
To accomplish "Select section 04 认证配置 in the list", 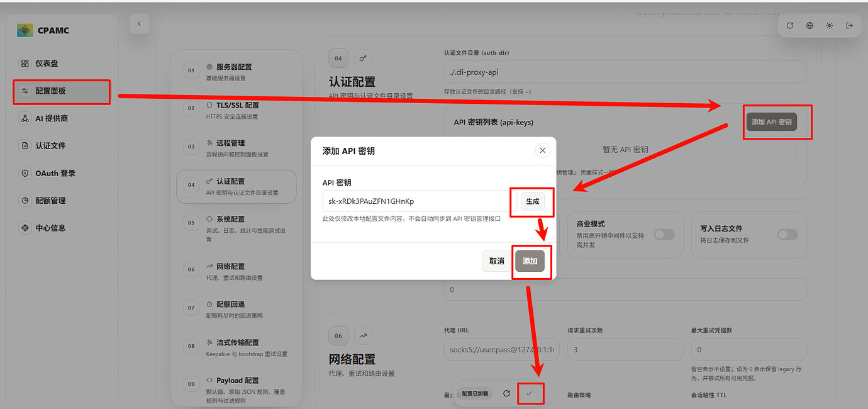I will 236,186.
